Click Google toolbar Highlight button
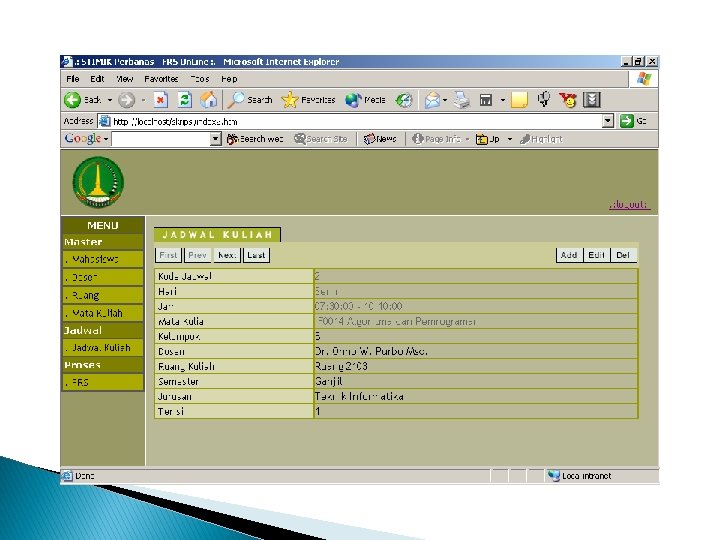This screenshot has width=720, height=540. coord(541,139)
